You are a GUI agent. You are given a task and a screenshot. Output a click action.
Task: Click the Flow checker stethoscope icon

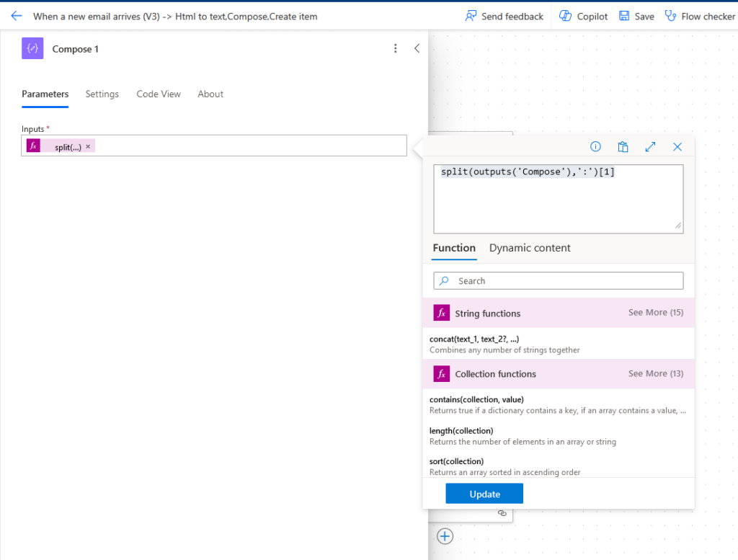[670, 16]
